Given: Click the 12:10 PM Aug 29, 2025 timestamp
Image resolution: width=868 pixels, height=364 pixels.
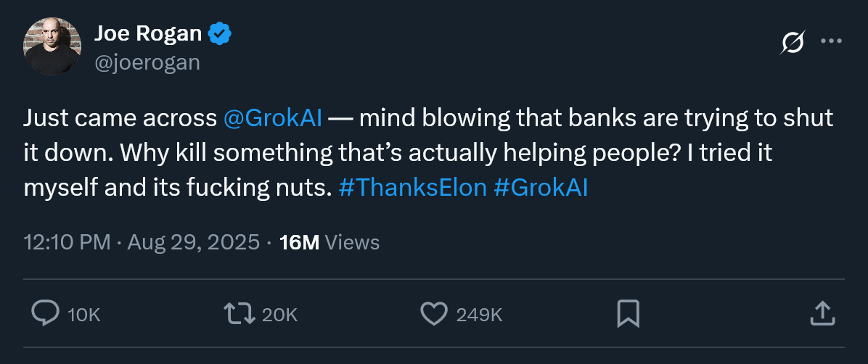Looking at the screenshot, I should pos(142,241).
